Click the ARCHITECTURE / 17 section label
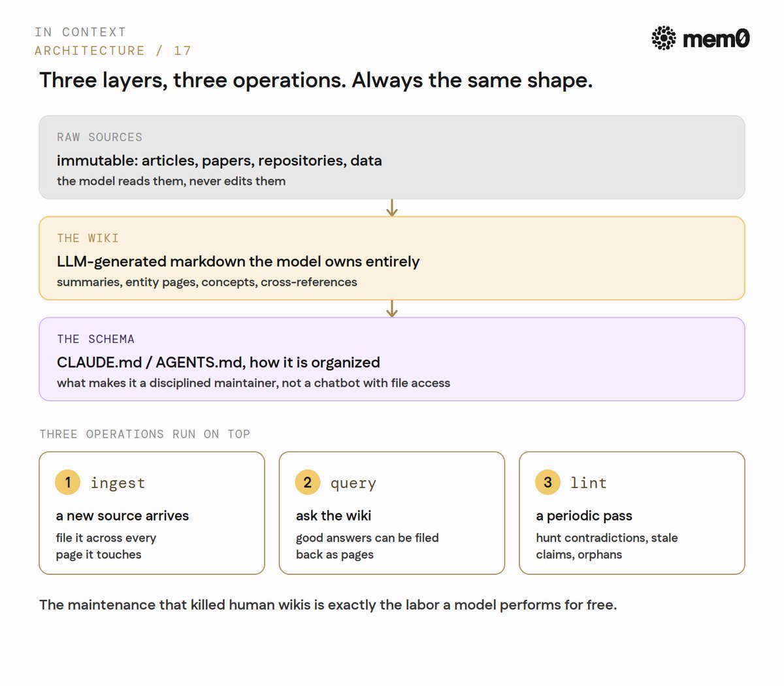784x686 pixels. pyautogui.click(x=113, y=51)
